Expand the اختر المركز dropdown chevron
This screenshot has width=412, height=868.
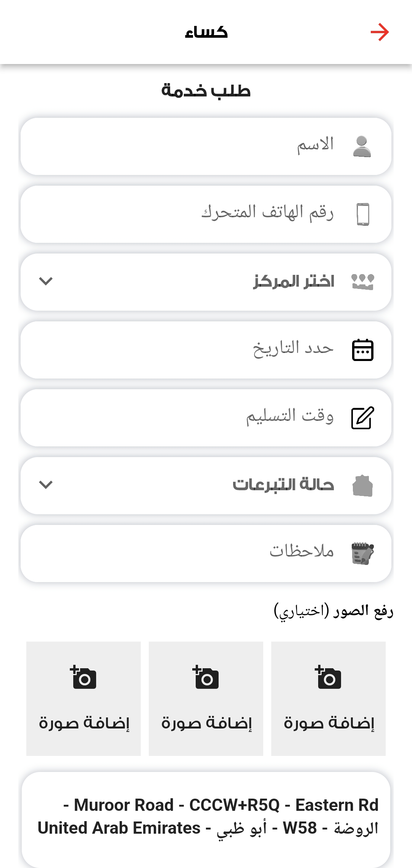[x=46, y=281]
